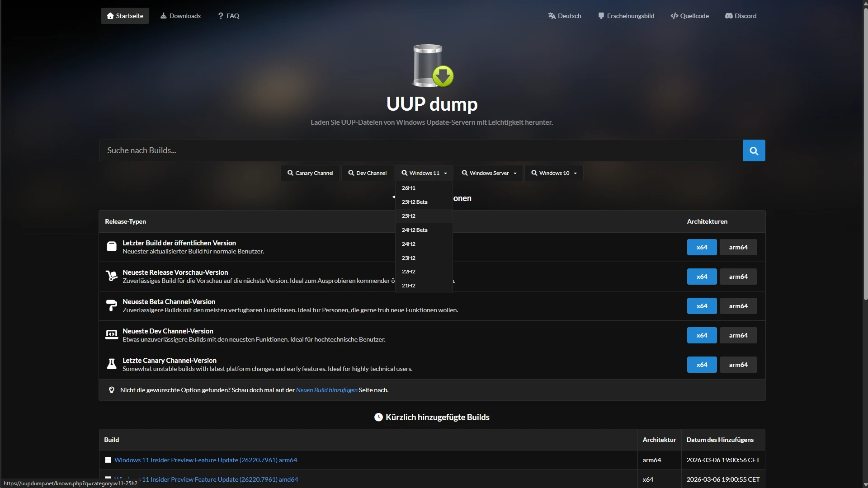The width and height of the screenshot is (868, 488).
Task: Click the blue magnifier search button
Action: (x=754, y=150)
